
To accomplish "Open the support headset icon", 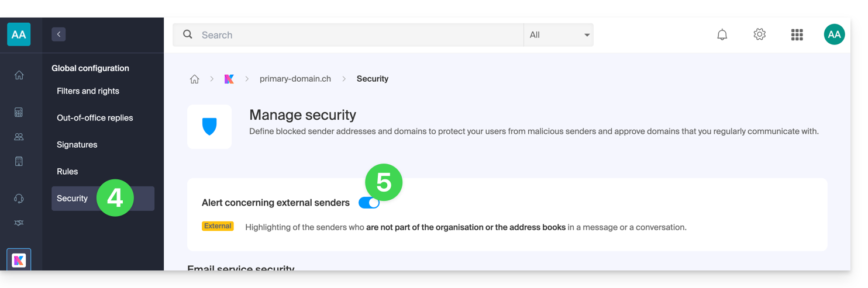I will (19, 199).
